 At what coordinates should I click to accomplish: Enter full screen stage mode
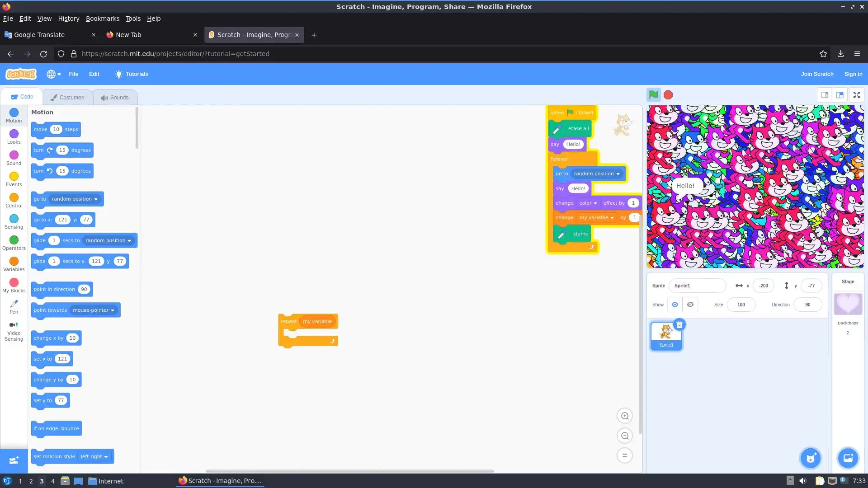pyautogui.click(x=856, y=95)
